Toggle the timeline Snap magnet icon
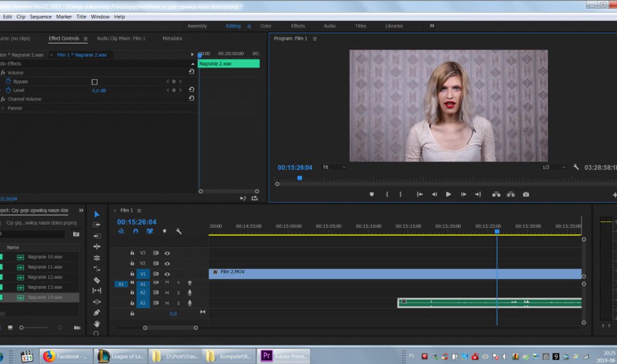Screen dimensions: 617x364 (x=136, y=231)
